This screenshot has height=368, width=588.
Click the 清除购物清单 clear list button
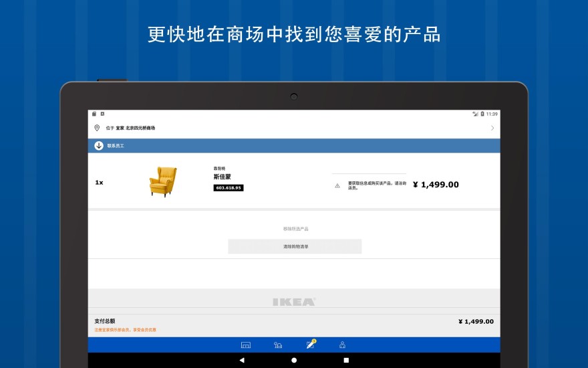[x=295, y=246]
